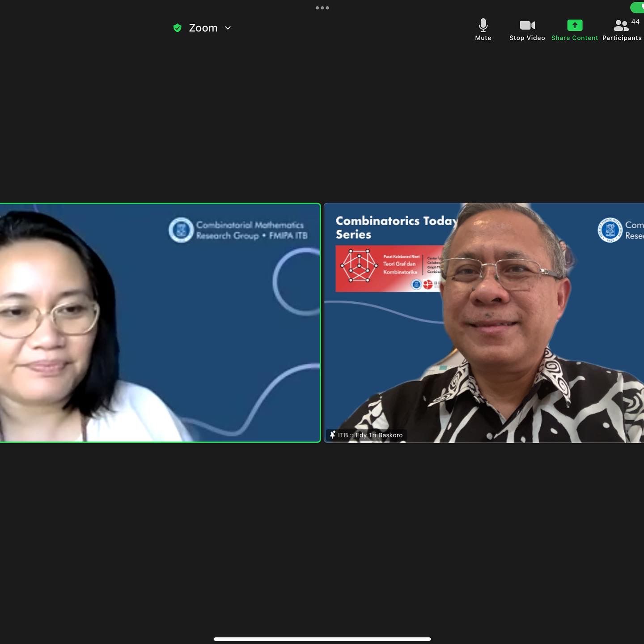Open the Participants people icon
The width and height of the screenshot is (644, 644).
tap(621, 25)
